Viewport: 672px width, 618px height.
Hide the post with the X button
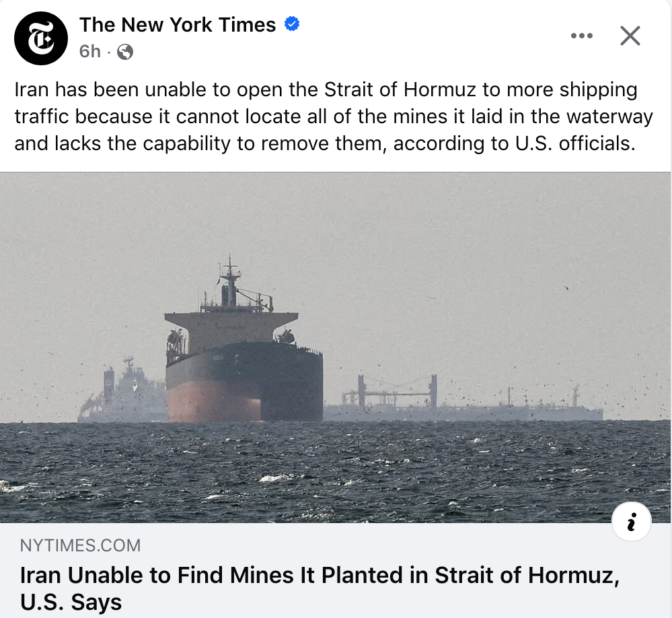click(x=630, y=36)
